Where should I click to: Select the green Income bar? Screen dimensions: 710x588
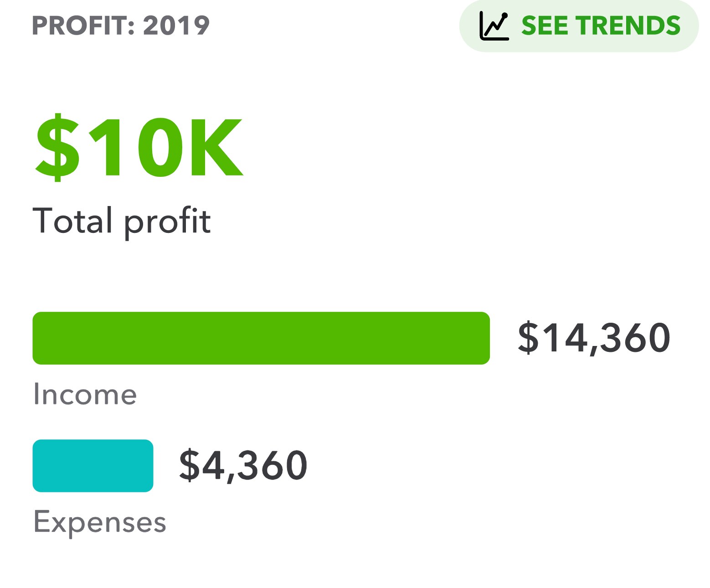coord(261,338)
